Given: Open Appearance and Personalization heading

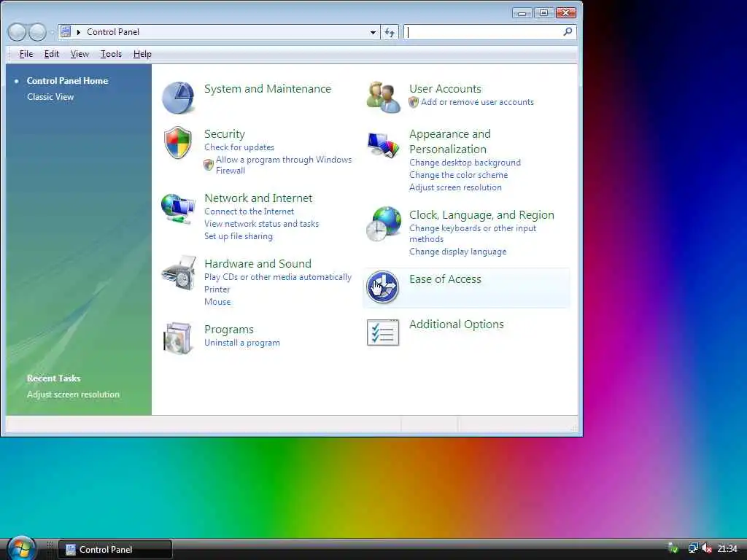Looking at the screenshot, I should point(449,141).
